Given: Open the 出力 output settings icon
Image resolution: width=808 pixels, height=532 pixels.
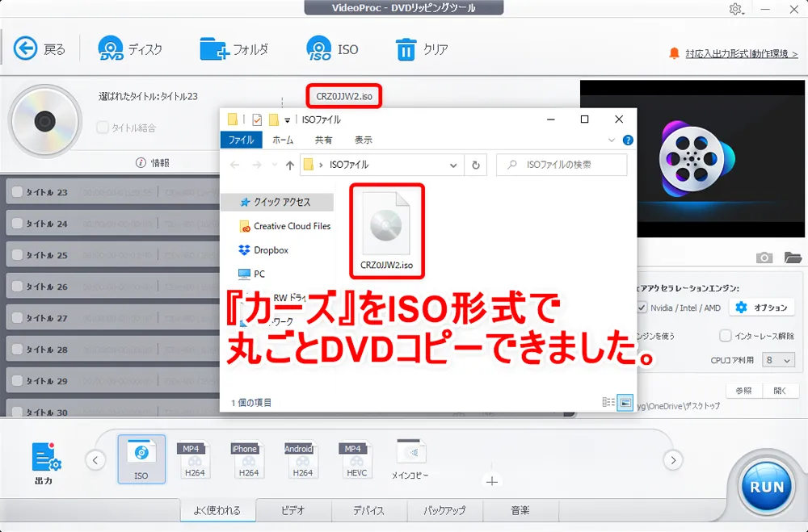Looking at the screenshot, I should coord(45,457).
